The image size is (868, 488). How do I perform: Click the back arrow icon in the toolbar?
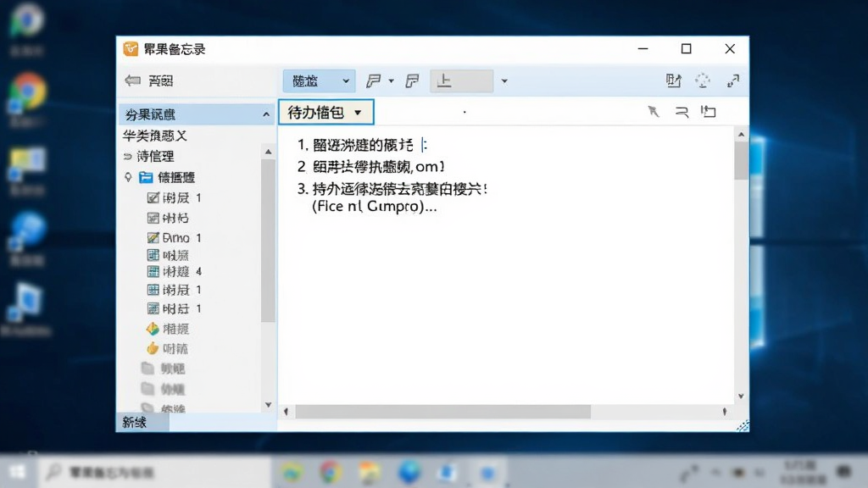click(132, 80)
